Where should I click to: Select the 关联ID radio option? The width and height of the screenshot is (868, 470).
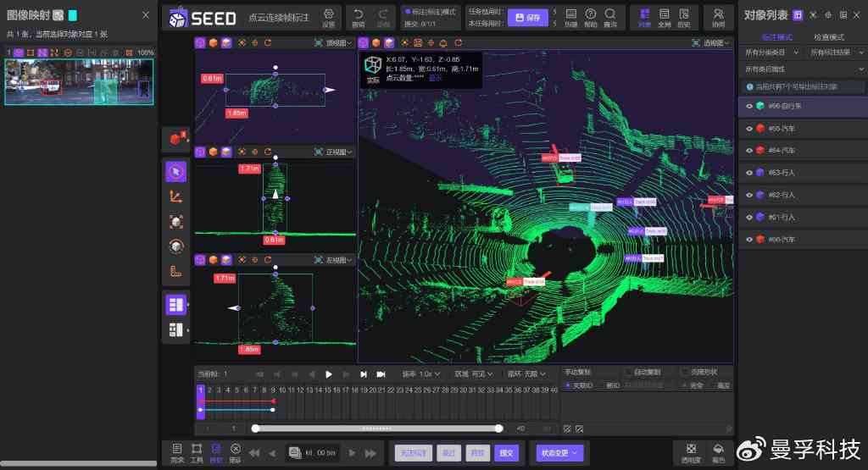coord(567,385)
